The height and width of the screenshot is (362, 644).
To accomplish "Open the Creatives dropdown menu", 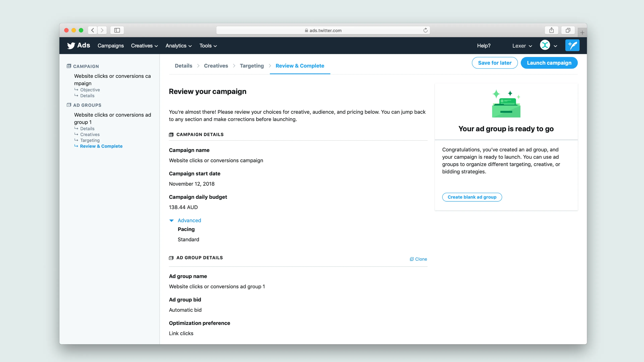I will click(x=144, y=46).
